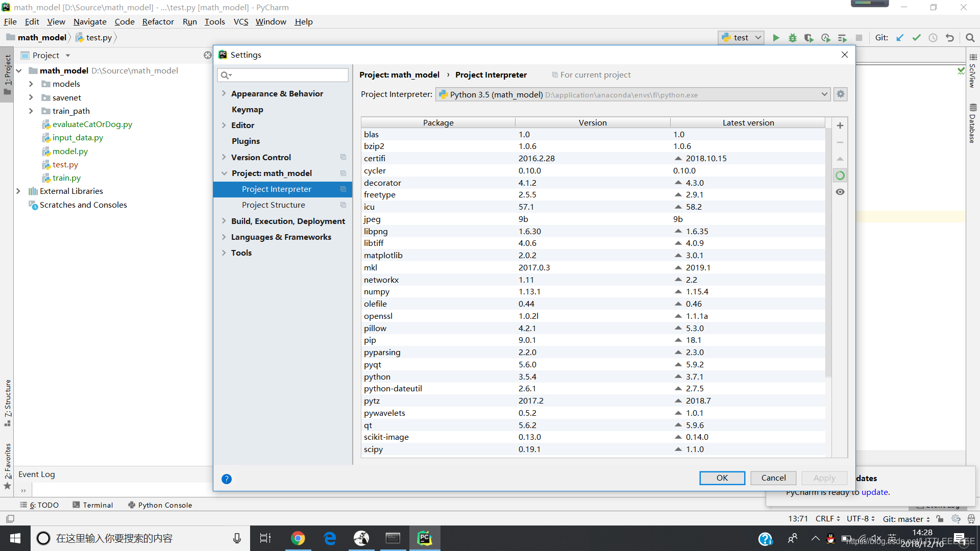Open Git history clock icon

[933, 38]
